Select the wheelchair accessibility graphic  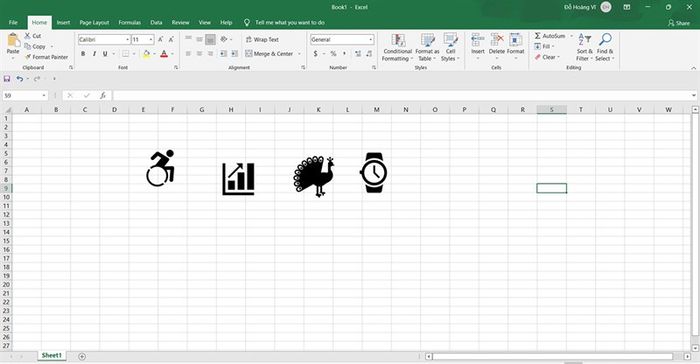161,168
